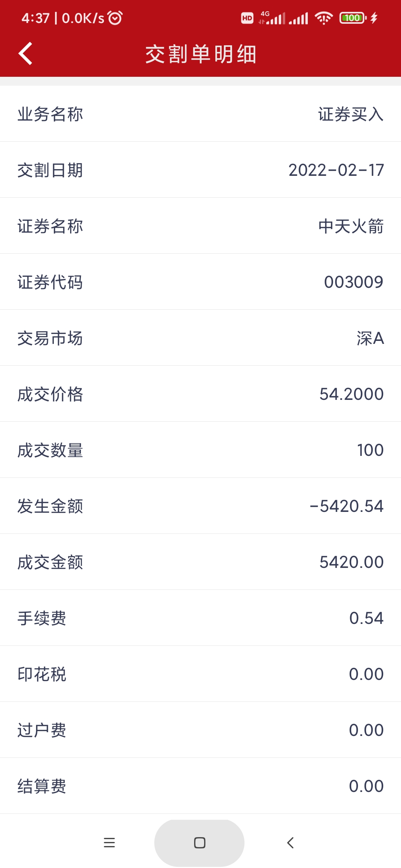Image resolution: width=401 pixels, height=868 pixels.
Task: Tap the 发生金额 value -5420.54
Action: point(346,506)
